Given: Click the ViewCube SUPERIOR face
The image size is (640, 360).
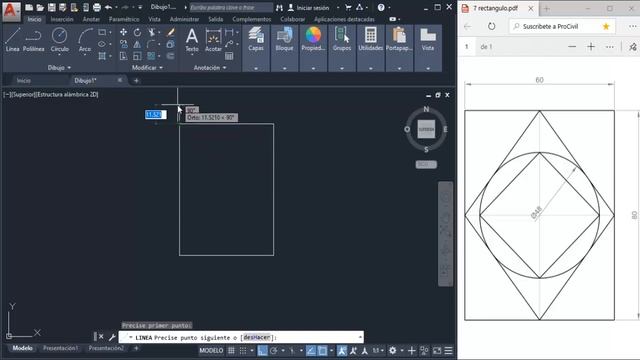Looking at the screenshot, I should point(426,129).
